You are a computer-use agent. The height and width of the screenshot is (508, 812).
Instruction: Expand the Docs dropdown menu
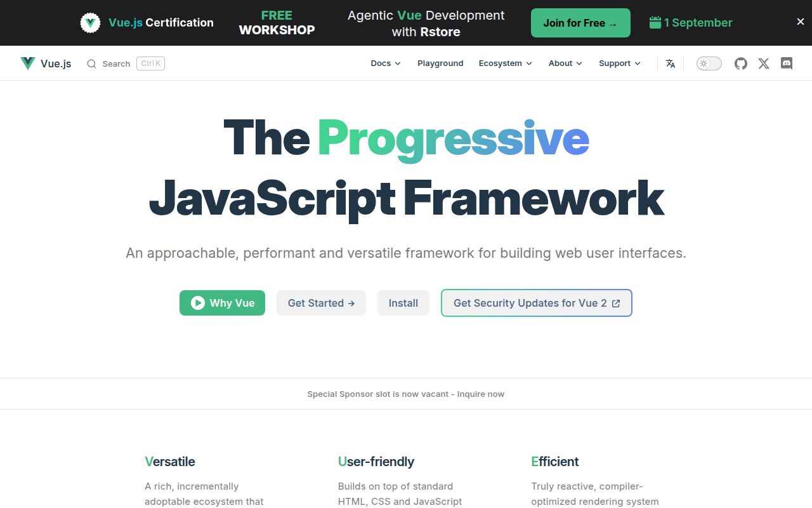pyautogui.click(x=386, y=63)
